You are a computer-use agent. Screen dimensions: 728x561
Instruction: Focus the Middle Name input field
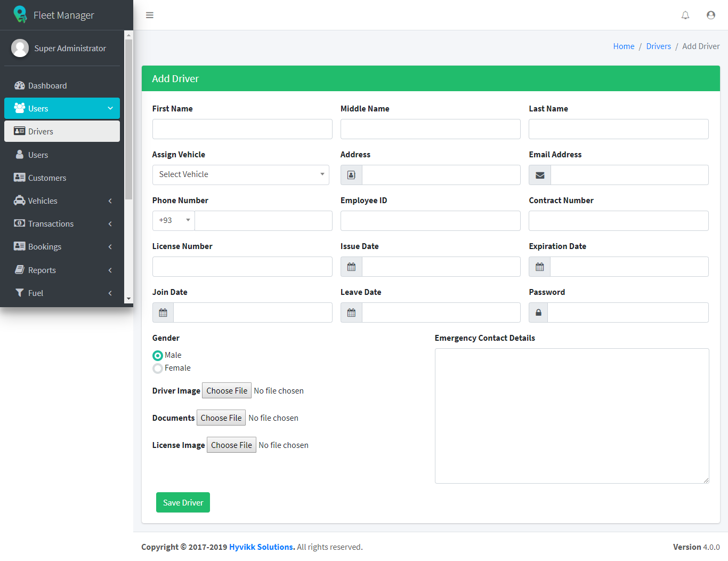[431, 129]
